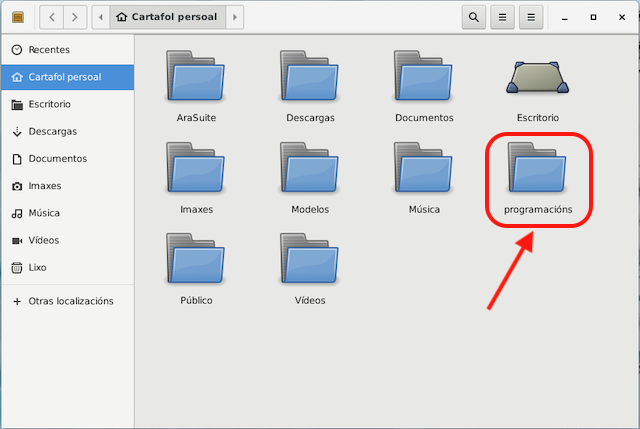Click the Cartafol persoal path button
The height and width of the screenshot is (429, 640).
click(x=167, y=17)
